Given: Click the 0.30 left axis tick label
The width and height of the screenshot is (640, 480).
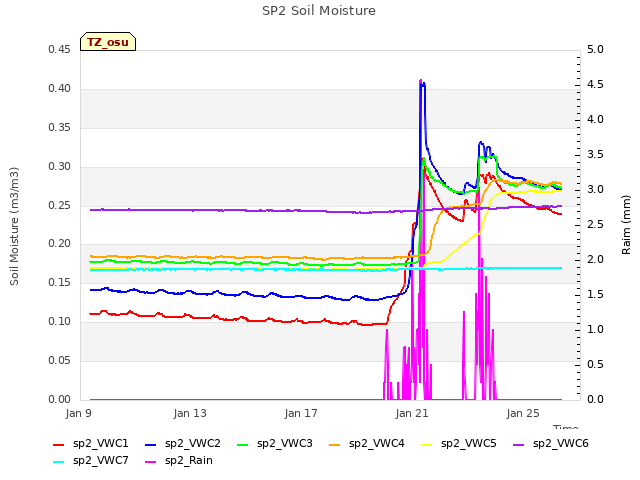Looking at the screenshot, I should coord(59,167).
